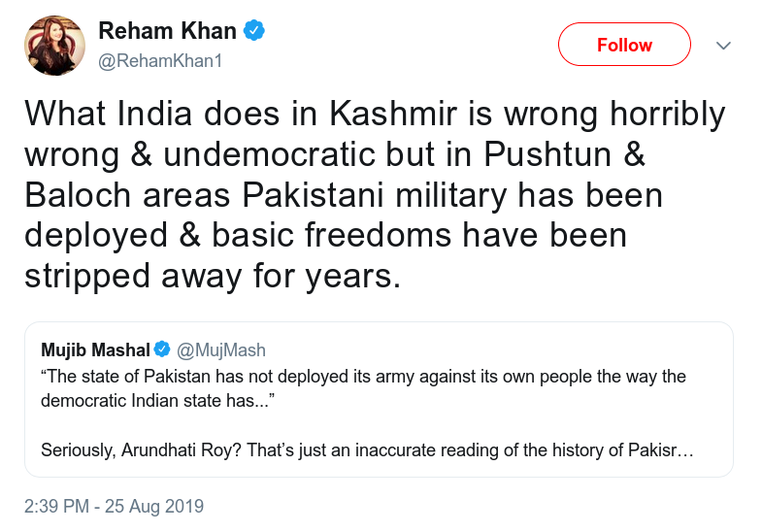Click the main tweet's first line about Kashmir

375,115
